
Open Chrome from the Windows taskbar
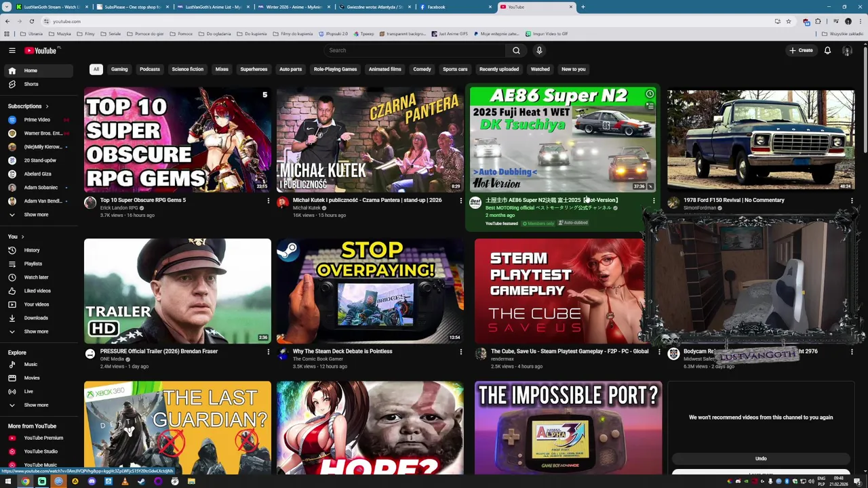(x=25, y=481)
